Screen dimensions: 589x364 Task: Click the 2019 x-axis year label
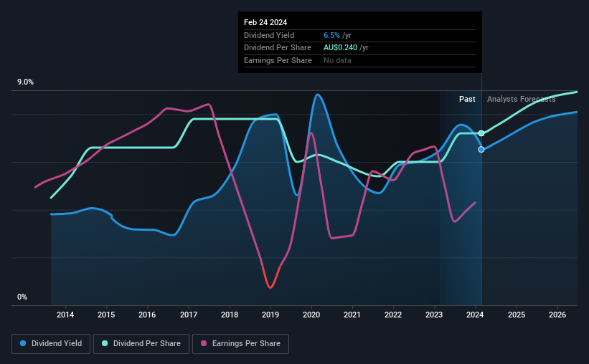(x=270, y=315)
